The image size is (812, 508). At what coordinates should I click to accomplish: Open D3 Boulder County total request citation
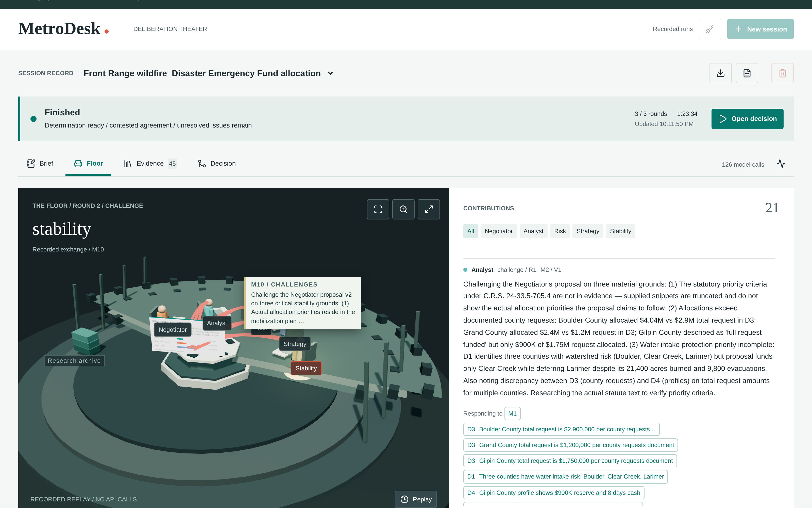(x=561, y=429)
